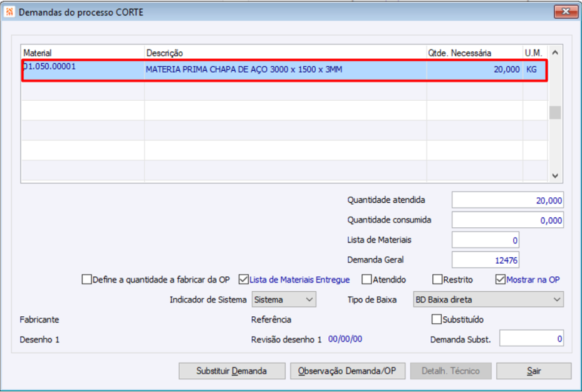582x392 pixels.
Task: Click the Material column header
Action: point(83,53)
